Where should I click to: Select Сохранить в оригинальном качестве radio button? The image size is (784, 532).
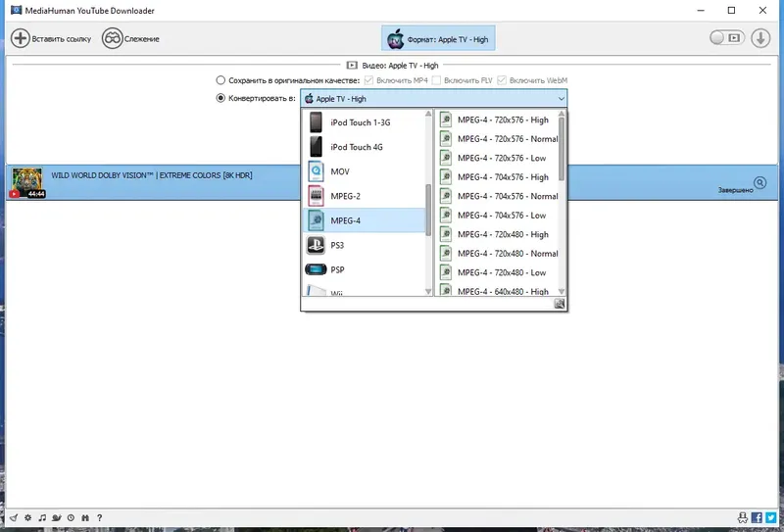pos(220,80)
